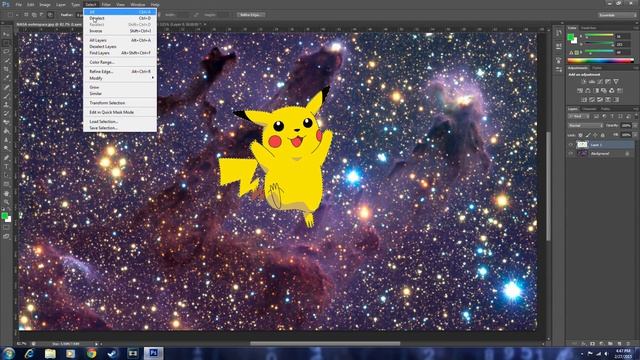Select the Eyedropper tool

pyautogui.click(x=6, y=78)
